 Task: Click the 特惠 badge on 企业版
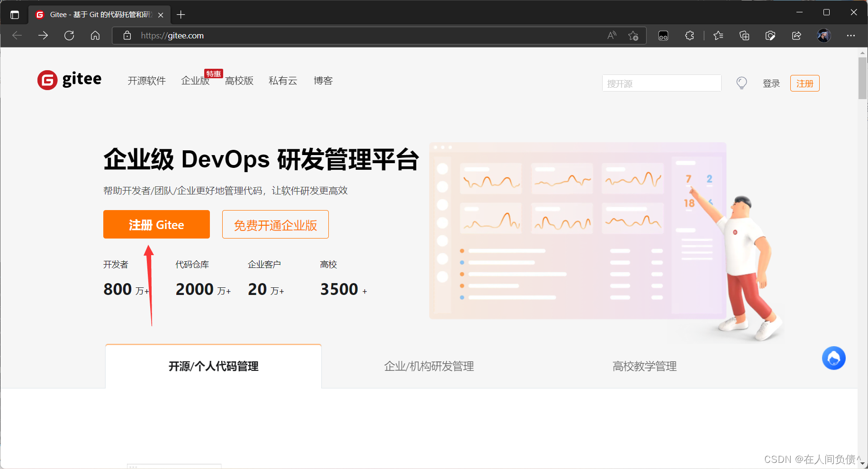(x=214, y=74)
